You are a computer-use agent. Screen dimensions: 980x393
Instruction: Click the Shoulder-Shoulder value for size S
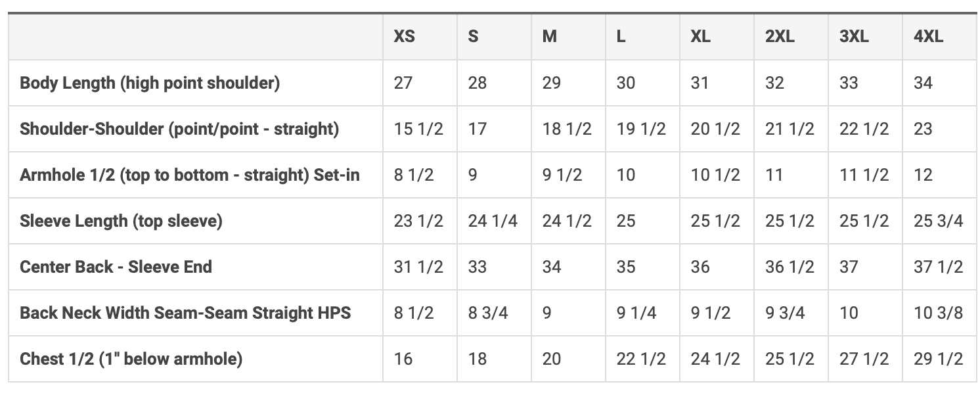click(x=477, y=129)
